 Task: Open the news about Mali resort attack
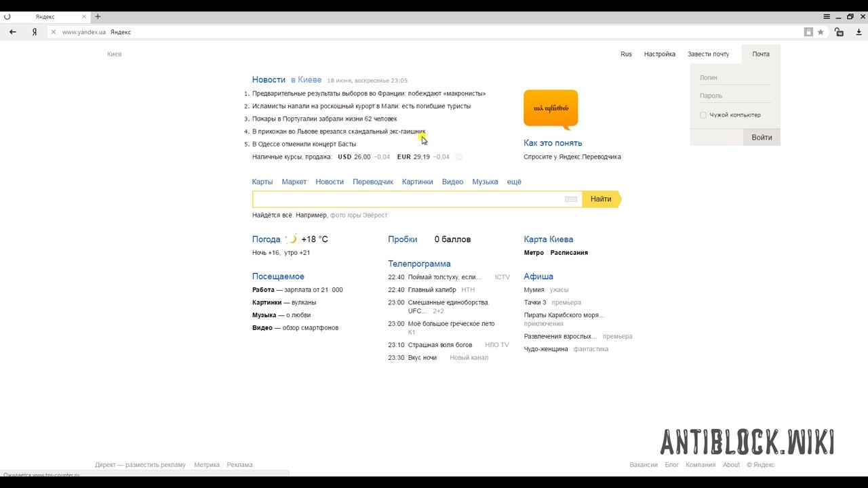pos(361,106)
